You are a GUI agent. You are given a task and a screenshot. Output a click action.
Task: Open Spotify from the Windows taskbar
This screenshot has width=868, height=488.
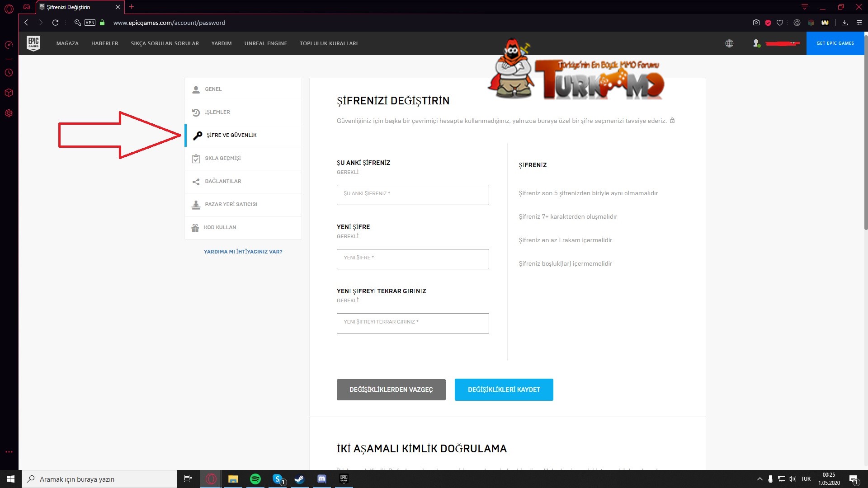pos(255,479)
